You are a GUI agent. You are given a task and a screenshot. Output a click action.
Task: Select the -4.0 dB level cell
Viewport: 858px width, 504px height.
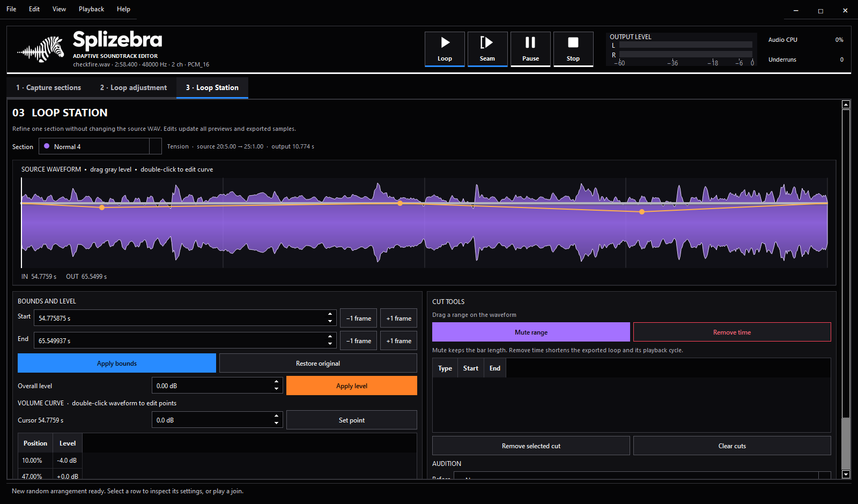68,460
